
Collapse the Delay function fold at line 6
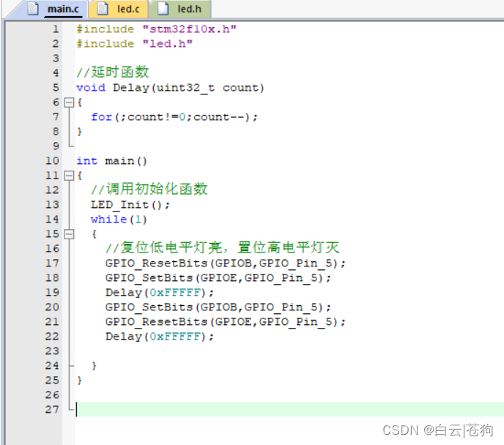coord(69,102)
